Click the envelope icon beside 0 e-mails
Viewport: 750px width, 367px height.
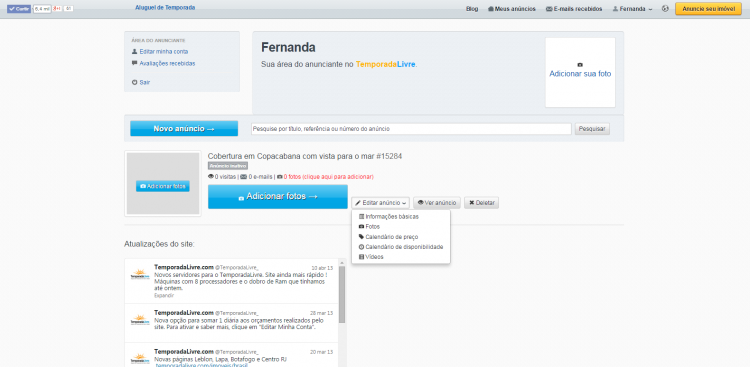(243, 177)
